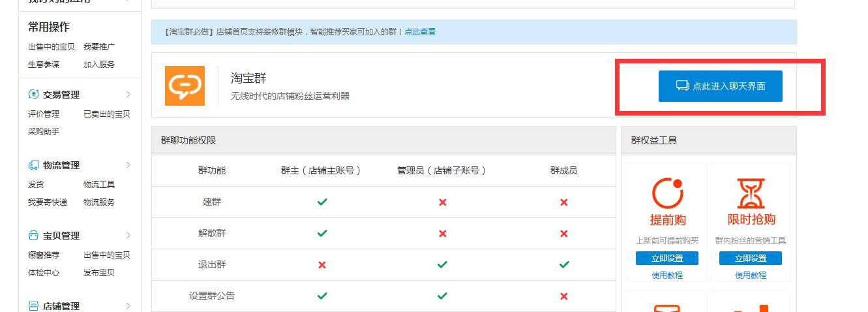Click 群主（店铺主账号） column header
The width and height of the screenshot is (868, 312).
pyautogui.click(x=322, y=170)
